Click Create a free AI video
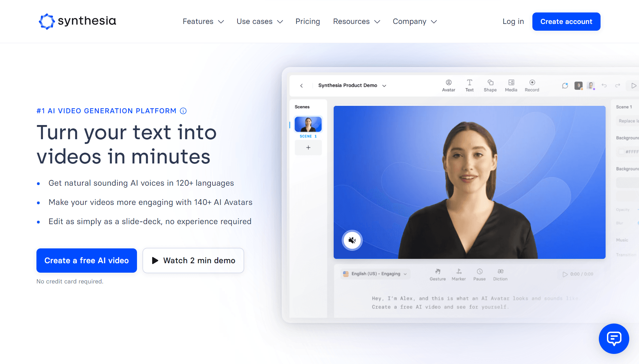 tap(87, 261)
